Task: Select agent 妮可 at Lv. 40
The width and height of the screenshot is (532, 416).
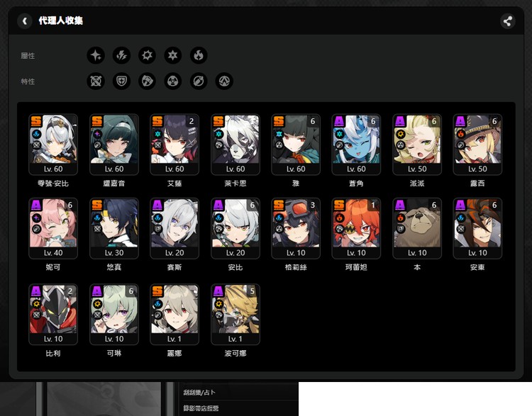Action: pyautogui.click(x=53, y=228)
